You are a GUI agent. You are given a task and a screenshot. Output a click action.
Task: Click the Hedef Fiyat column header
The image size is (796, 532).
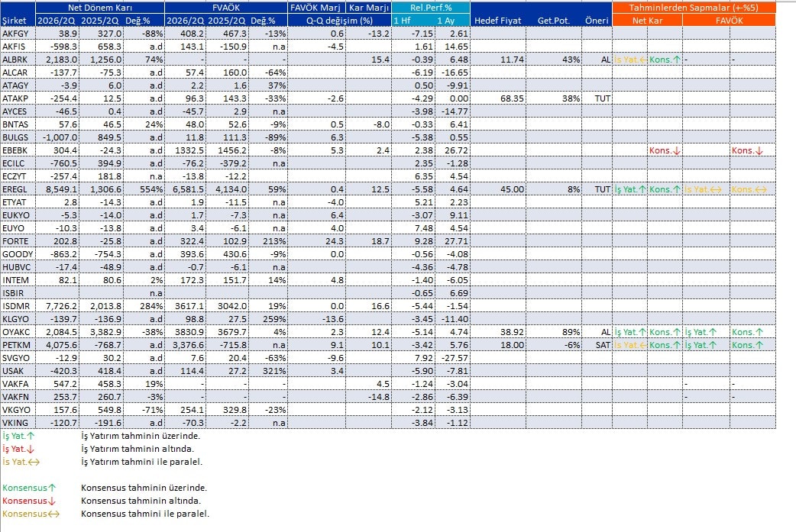pyautogui.click(x=498, y=21)
